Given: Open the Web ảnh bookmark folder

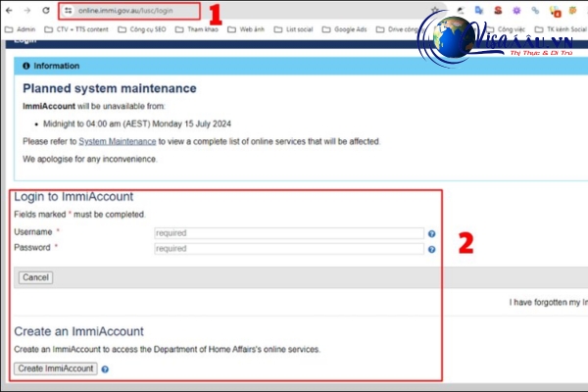Looking at the screenshot, I should (246, 29).
